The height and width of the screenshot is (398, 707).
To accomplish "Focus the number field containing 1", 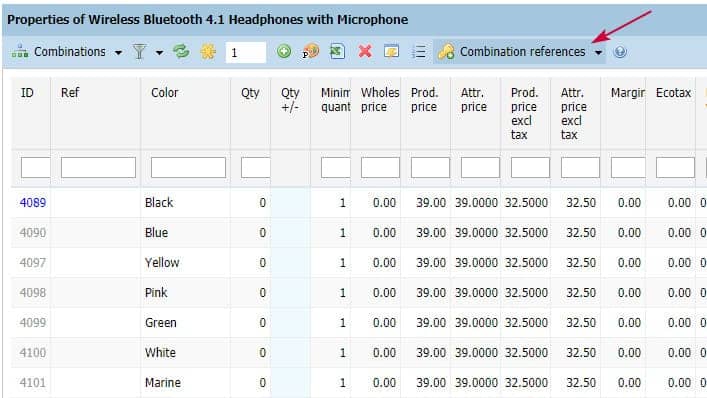I will [x=246, y=52].
